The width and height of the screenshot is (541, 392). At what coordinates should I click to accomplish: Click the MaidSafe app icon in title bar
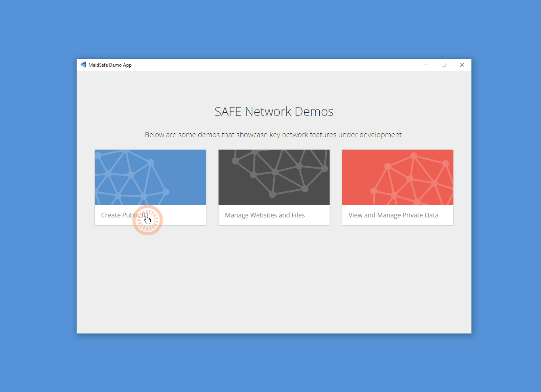pyautogui.click(x=83, y=65)
